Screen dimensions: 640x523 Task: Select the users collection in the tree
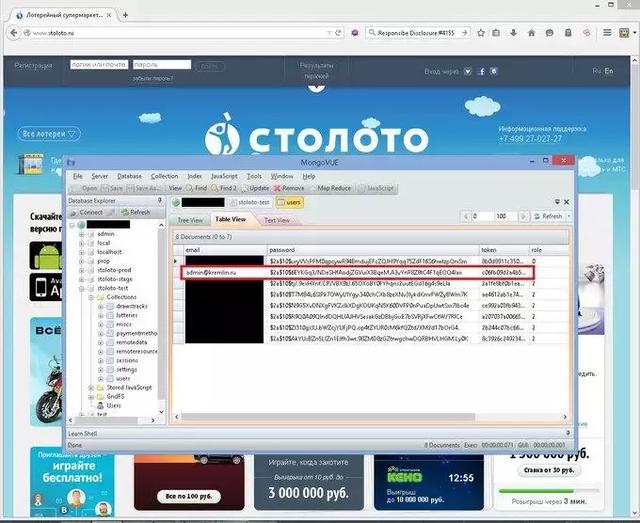pos(123,378)
